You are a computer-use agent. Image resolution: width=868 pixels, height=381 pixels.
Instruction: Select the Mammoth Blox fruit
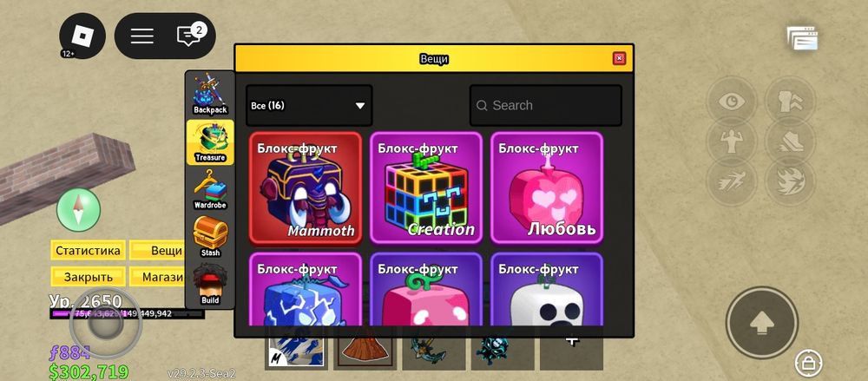click(306, 187)
